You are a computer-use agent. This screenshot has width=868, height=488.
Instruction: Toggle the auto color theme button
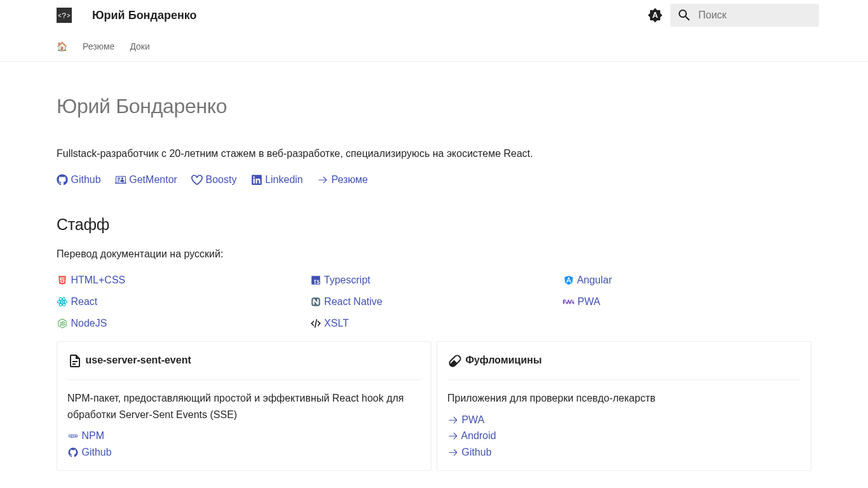click(655, 15)
